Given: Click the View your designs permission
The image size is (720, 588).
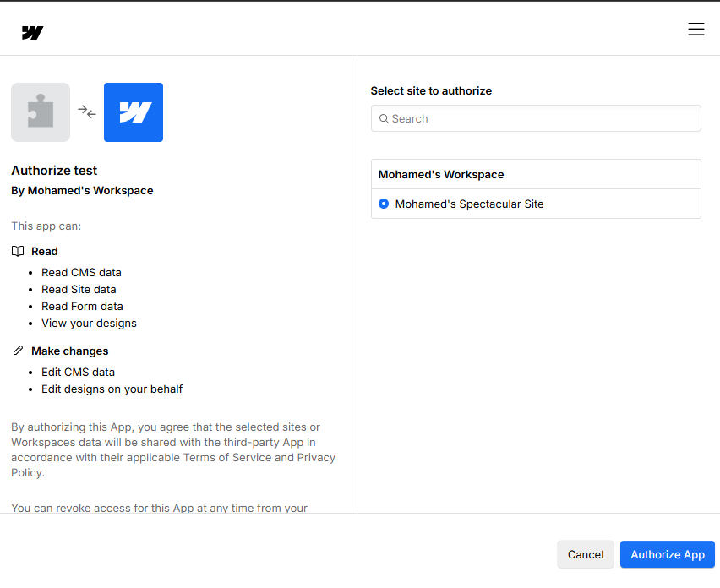Looking at the screenshot, I should click(89, 323).
